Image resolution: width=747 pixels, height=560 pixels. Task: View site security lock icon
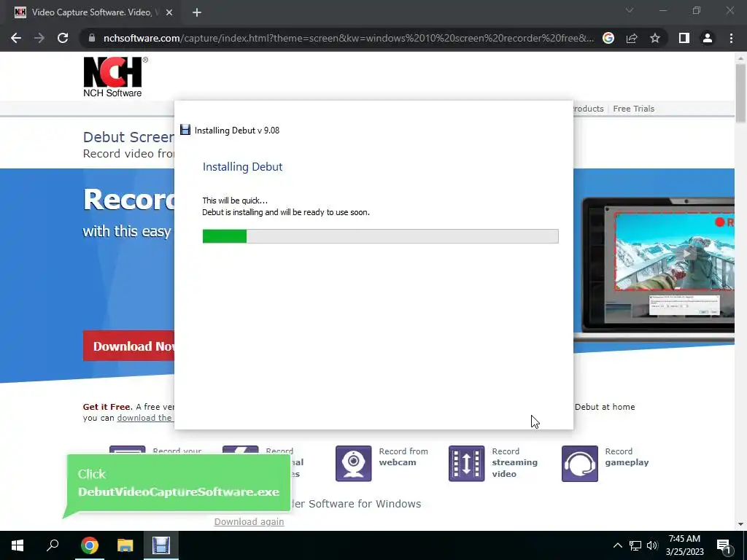tap(92, 38)
